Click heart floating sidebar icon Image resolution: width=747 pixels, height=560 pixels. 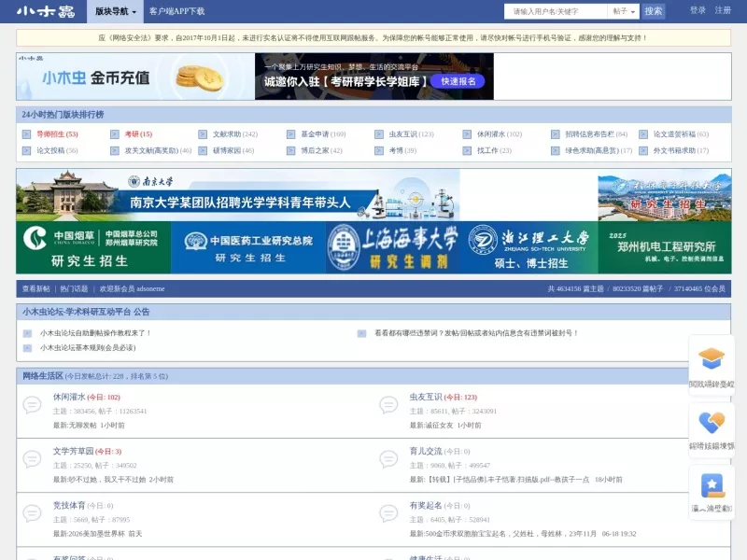tap(712, 423)
